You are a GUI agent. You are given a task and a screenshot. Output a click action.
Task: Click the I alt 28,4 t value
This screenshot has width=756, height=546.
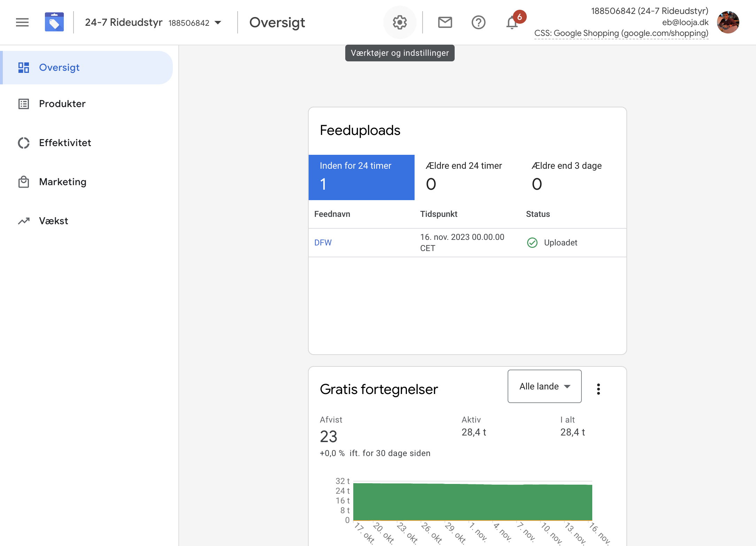coord(572,432)
